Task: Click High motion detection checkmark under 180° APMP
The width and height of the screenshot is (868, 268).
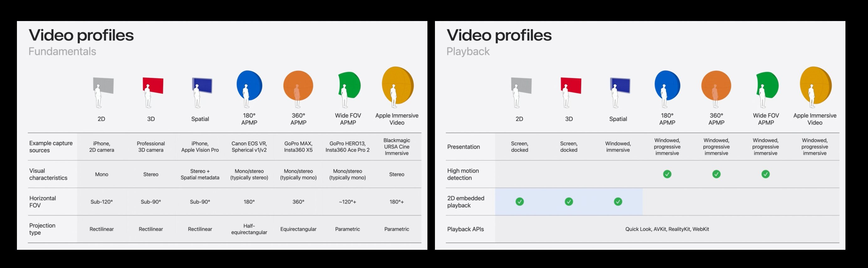Action: click(667, 174)
